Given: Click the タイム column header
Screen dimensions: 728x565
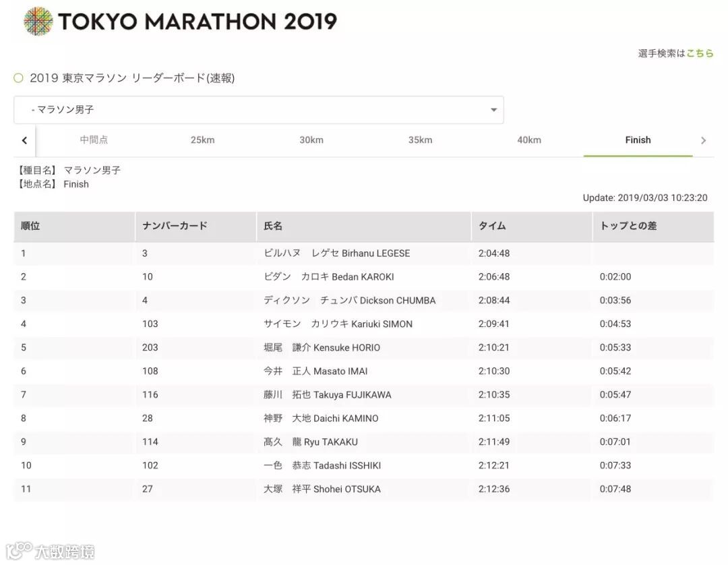Looking at the screenshot, I should (x=492, y=226).
